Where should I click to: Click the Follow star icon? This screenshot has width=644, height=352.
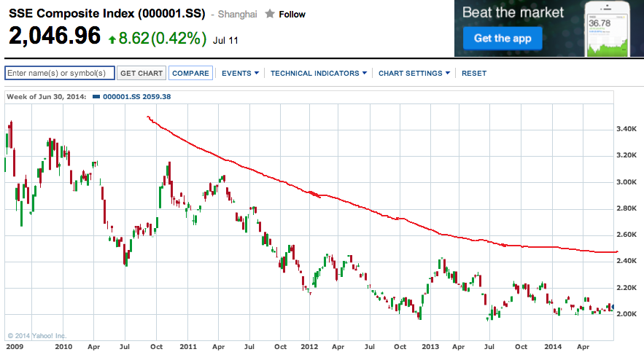pos(271,14)
